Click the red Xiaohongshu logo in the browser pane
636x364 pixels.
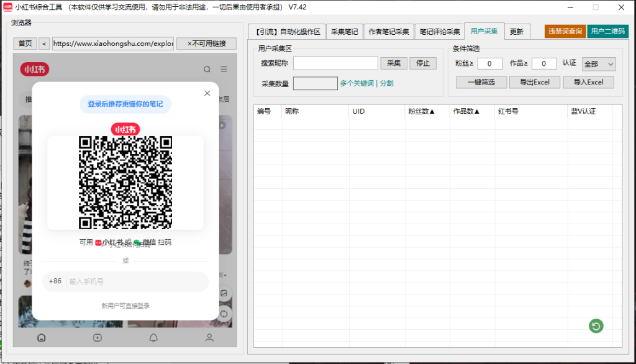coord(34,69)
